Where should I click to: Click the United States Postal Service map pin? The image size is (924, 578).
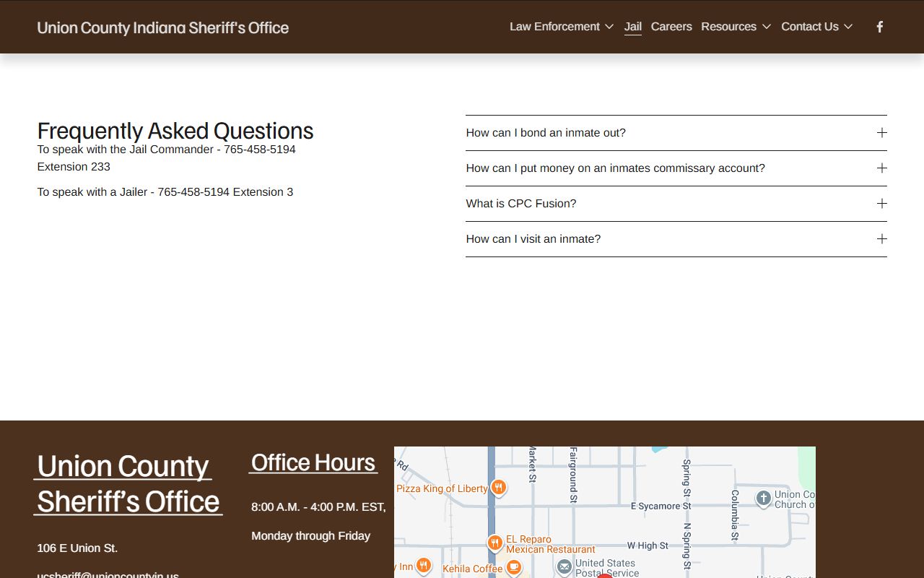point(564,568)
